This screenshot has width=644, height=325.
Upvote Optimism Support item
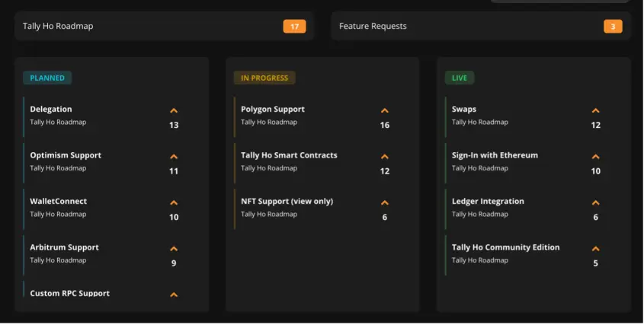point(174,156)
